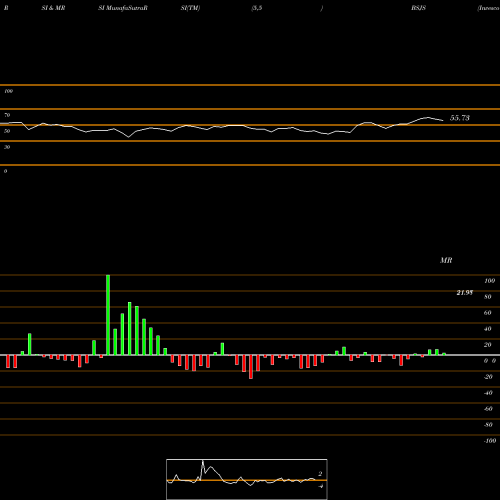
Task: Click the MR axis label -60
Action: pos(488,409)
